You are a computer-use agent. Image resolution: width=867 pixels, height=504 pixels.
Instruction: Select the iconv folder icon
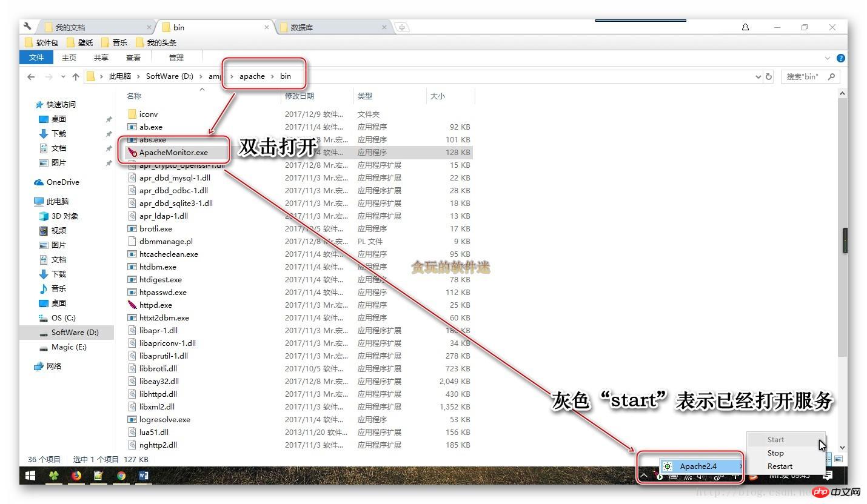pyautogui.click(x=133, y=114)
